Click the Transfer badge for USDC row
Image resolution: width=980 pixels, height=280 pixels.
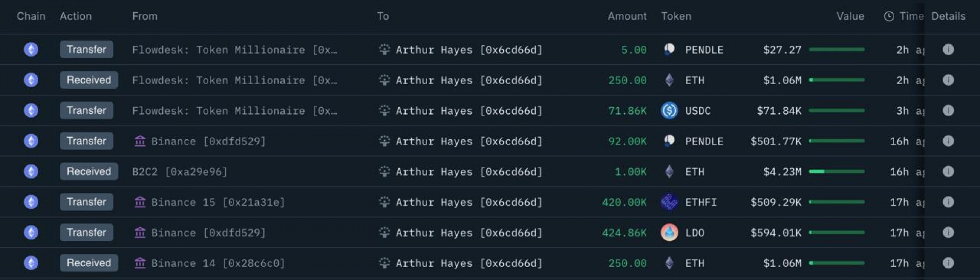point(86,111)
